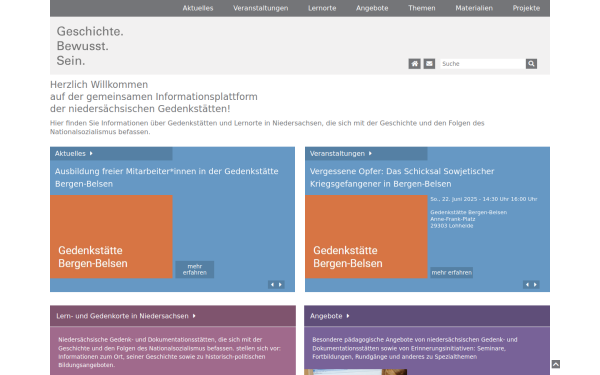Open the Aktuelles panel header
The image size is (600, 375).
coord(111,153)
